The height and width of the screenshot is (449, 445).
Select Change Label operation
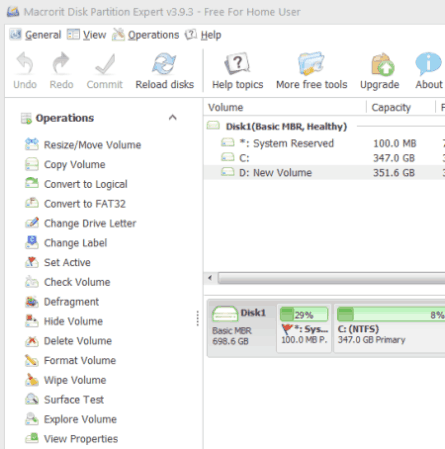(x=66, y=243)
